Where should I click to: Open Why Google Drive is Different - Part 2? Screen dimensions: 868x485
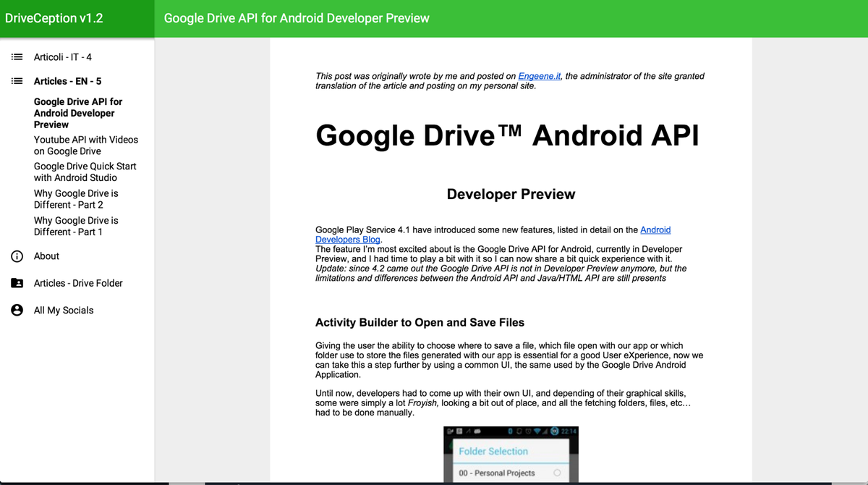(x=76, y=199)
